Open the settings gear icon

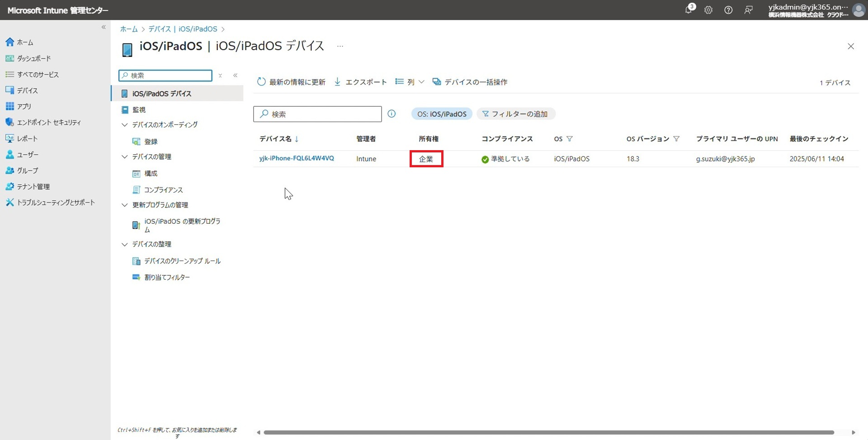pyautogui.click(x=708, y=10)
